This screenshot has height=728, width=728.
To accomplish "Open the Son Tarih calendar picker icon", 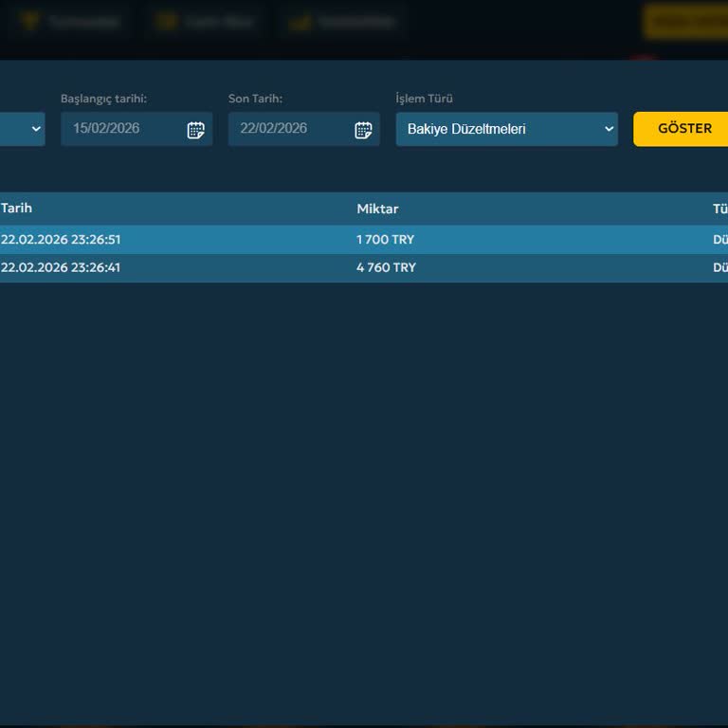I will pyautogui.click(x=363, y=130).
